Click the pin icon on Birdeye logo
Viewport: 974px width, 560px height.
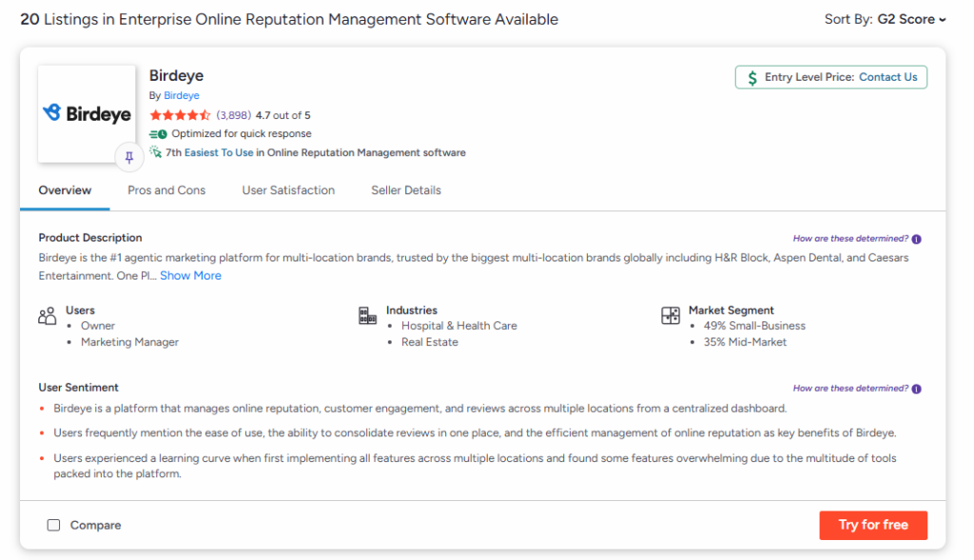pos(129,158)
